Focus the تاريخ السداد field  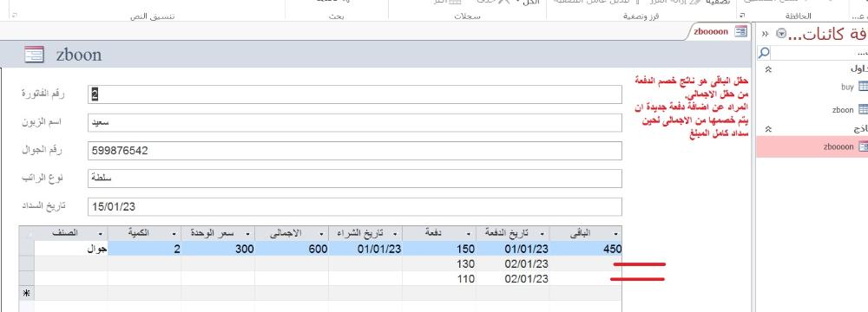(355, 207)
